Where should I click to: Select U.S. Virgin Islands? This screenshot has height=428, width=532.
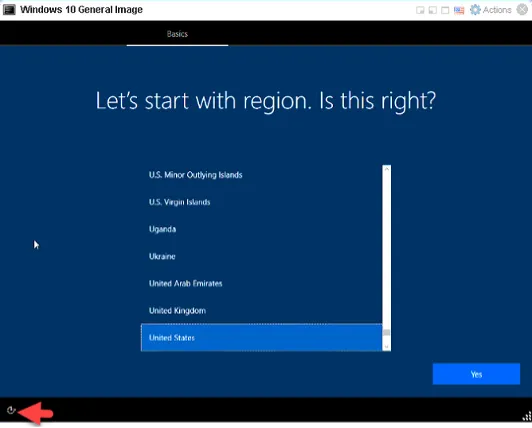[261, 202]
